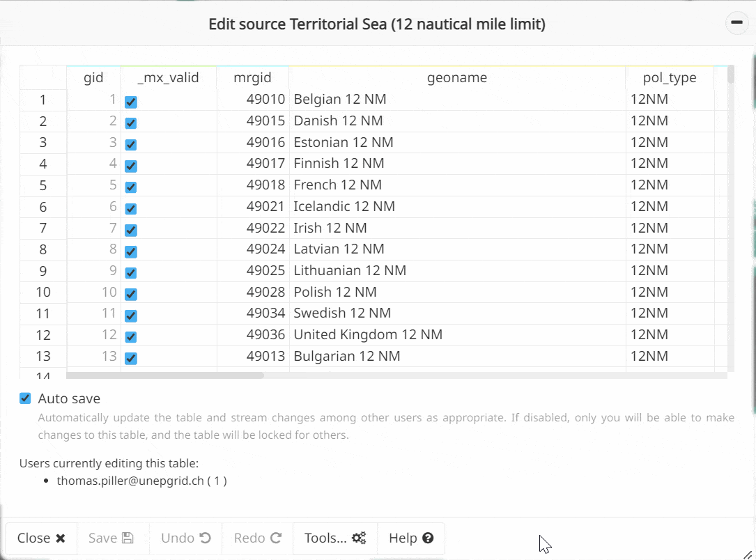Click the United Kingdom 12 NM cell
The width and height of the screenshot is (756, 560).
368,334
